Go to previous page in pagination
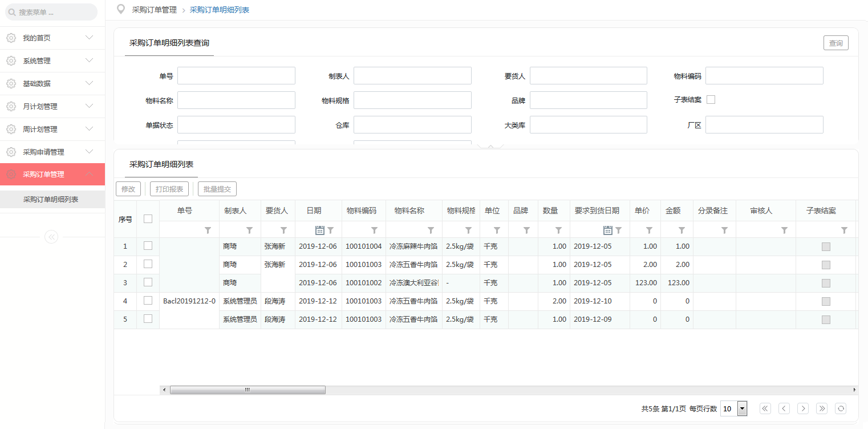This screenshot has width=868, height=429. click(784, 408)
